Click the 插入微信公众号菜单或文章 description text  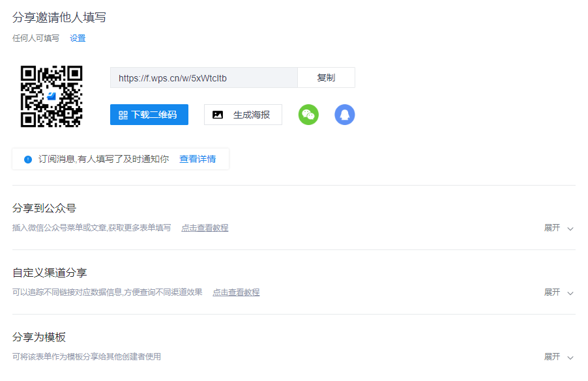(x=91, y=228)
